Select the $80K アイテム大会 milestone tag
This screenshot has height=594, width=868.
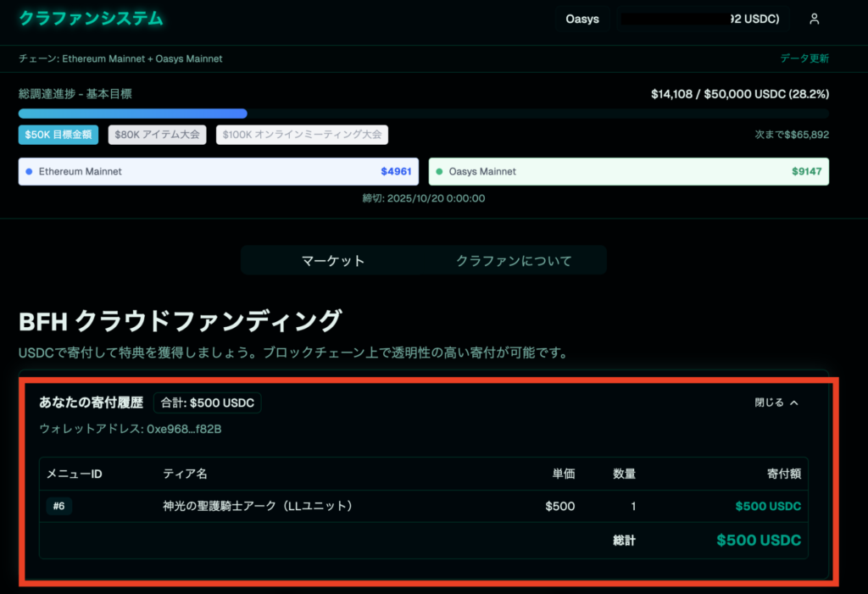(x=157, y=135)
